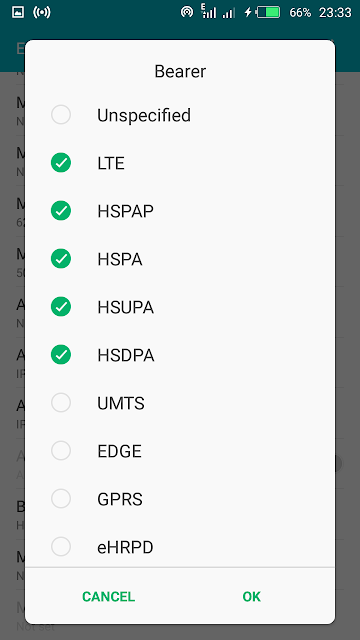
Task: Tap the 23:33 clock in status bar
Action: coord(335,13)
